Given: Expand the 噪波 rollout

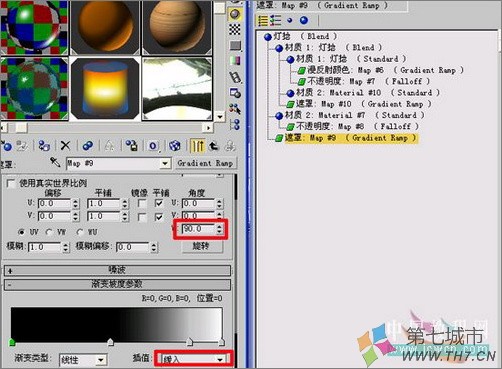Looking at the screenshot, I should point(117,270).
